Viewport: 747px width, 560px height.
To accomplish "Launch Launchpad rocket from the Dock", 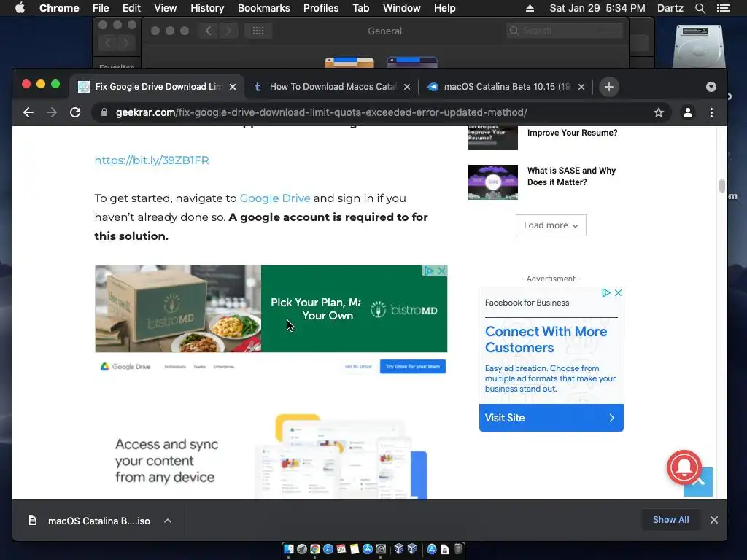I will (x=302, y=549).
